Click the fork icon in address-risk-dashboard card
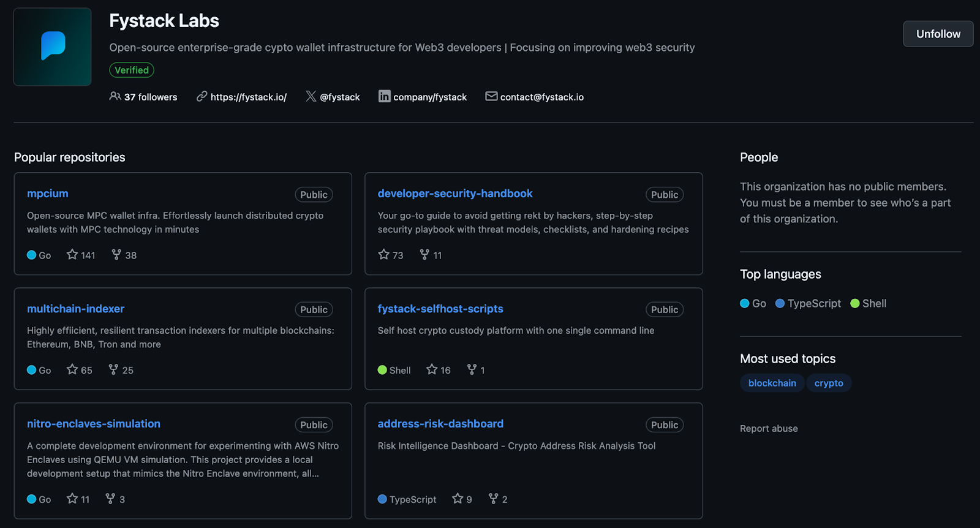Image resolution: width=980 pixels, height=528 pixels. click(x=493, y=499)
